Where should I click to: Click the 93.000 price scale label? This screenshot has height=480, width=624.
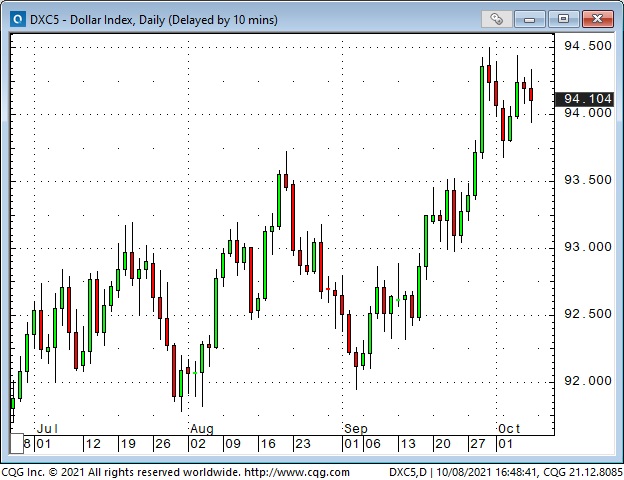click(x=587, y=247)
